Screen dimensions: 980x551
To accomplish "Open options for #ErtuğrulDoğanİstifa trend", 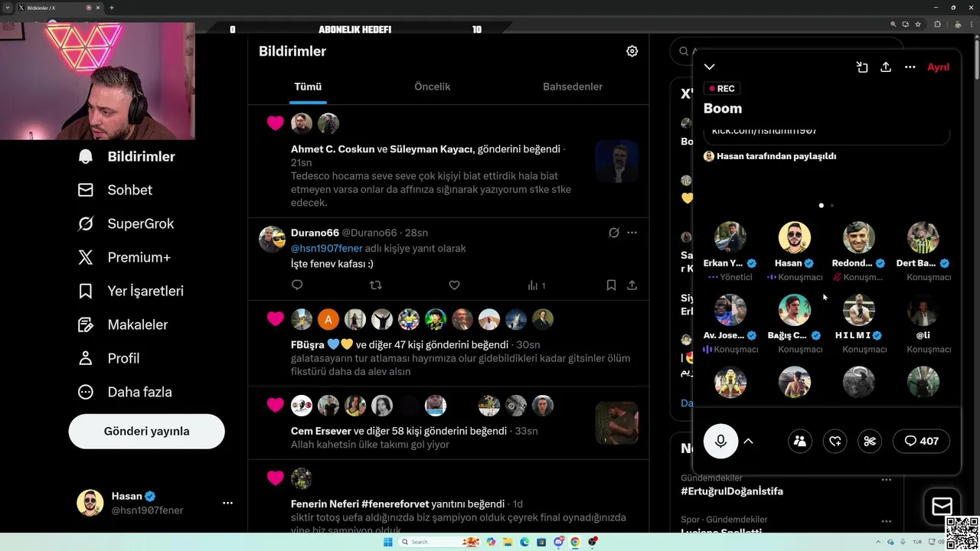I will click(886, 480).
